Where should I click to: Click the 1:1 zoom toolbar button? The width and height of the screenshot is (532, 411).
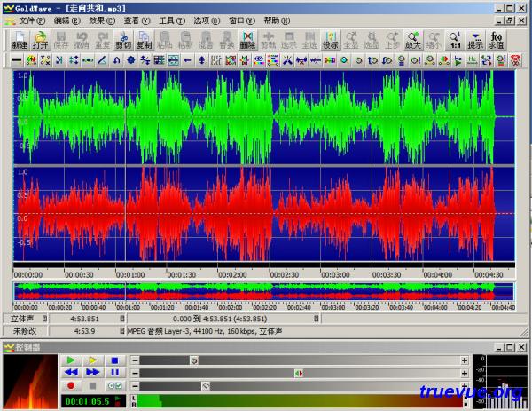455,41
